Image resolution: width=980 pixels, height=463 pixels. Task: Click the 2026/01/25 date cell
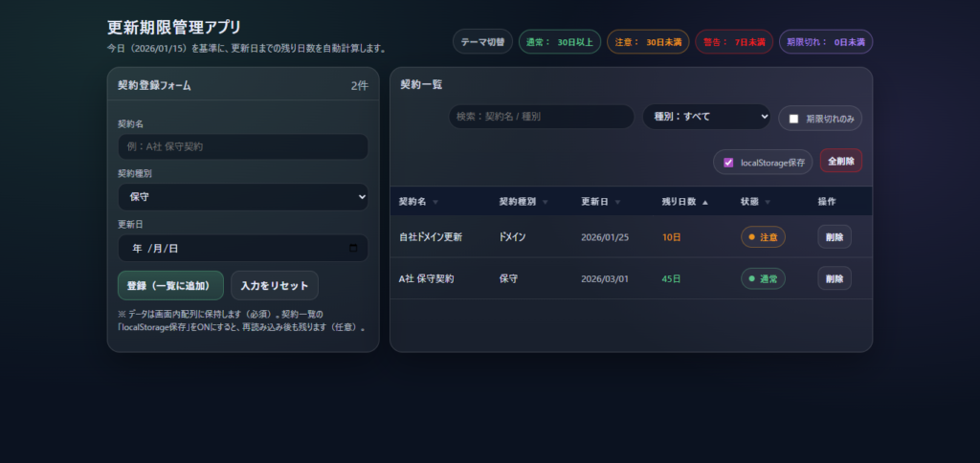605,237
